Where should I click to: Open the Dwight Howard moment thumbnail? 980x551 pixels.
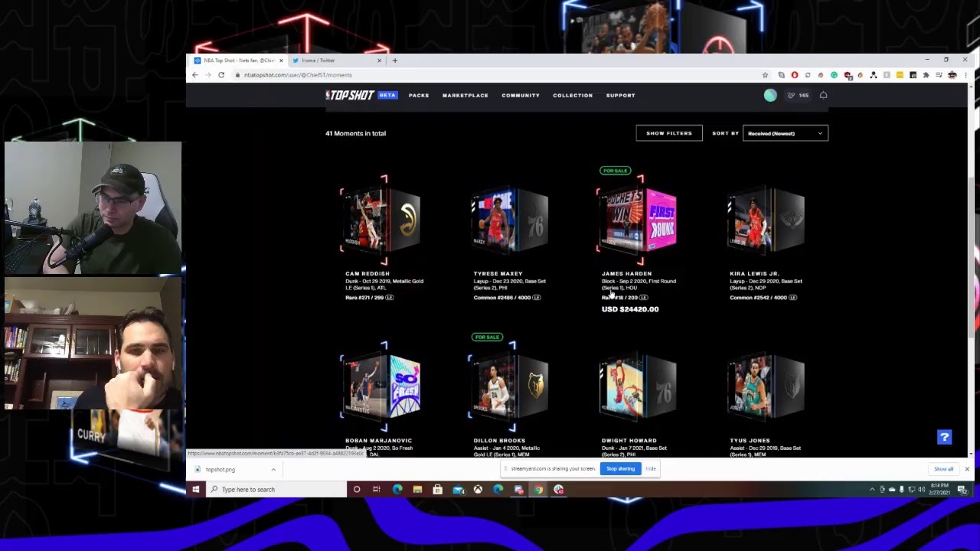(637, 387)
